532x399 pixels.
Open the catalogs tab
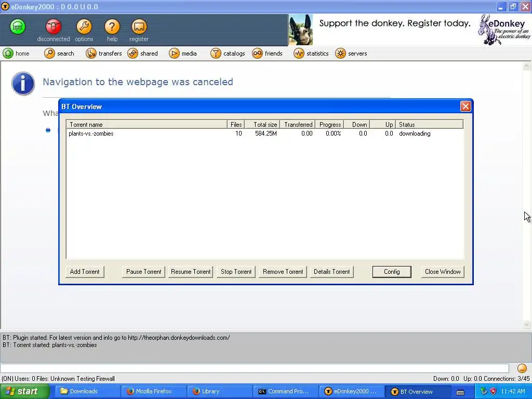228,54
